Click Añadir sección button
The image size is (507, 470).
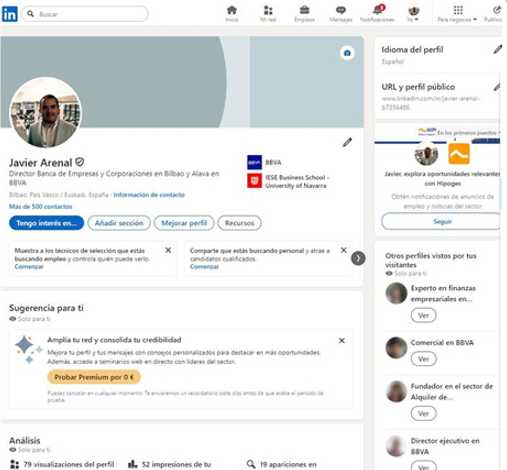pyautogui.click(x=119, y=223)
